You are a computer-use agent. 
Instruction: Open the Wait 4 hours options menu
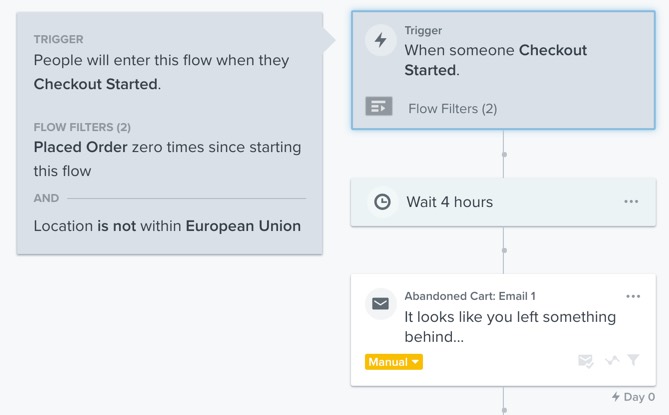click(x=631, y=202)
